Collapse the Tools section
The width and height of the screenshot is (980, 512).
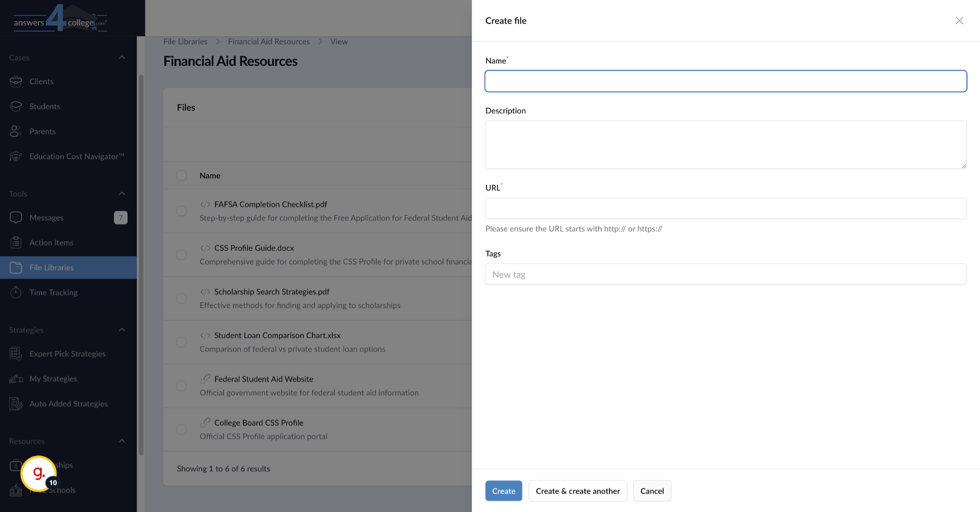tap(122, 193)
